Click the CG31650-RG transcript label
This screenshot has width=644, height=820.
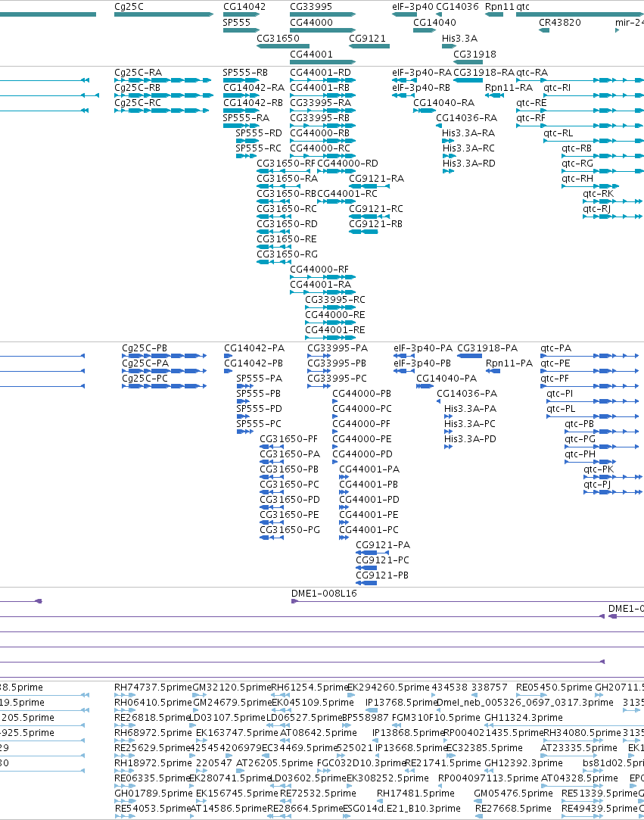click(287, 254)
